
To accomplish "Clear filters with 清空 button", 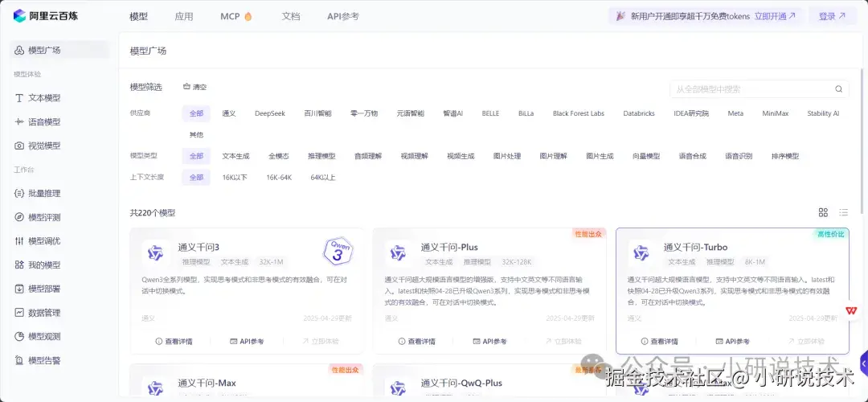I will point(194,87).
